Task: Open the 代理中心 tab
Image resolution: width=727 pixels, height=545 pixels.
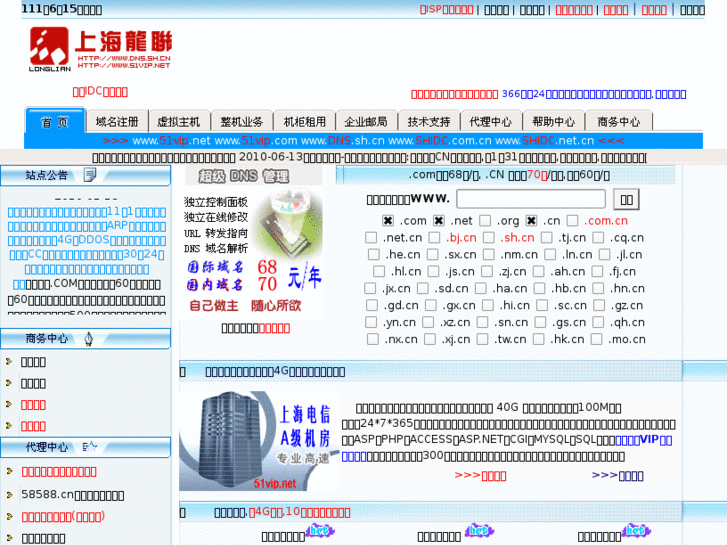Action: pyautogui.click(x=491, y=122)
